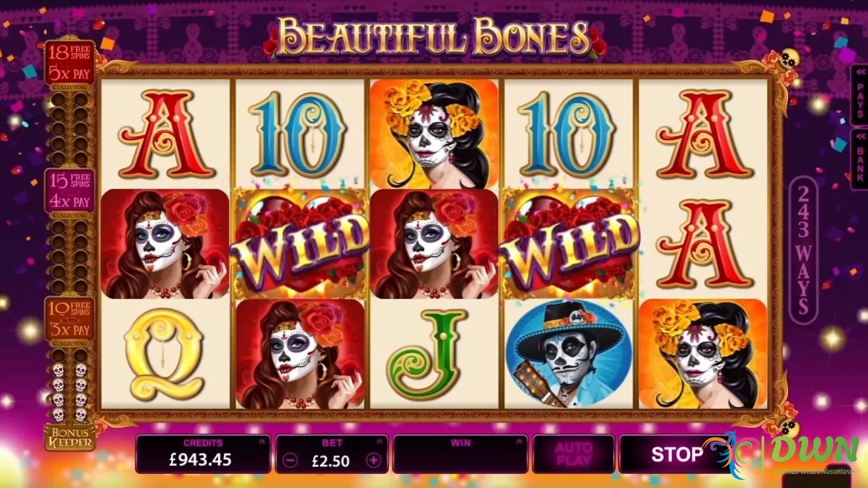Click the minus icon to decrease bet
The image size is (868, 488).
[x=290, y=460]
